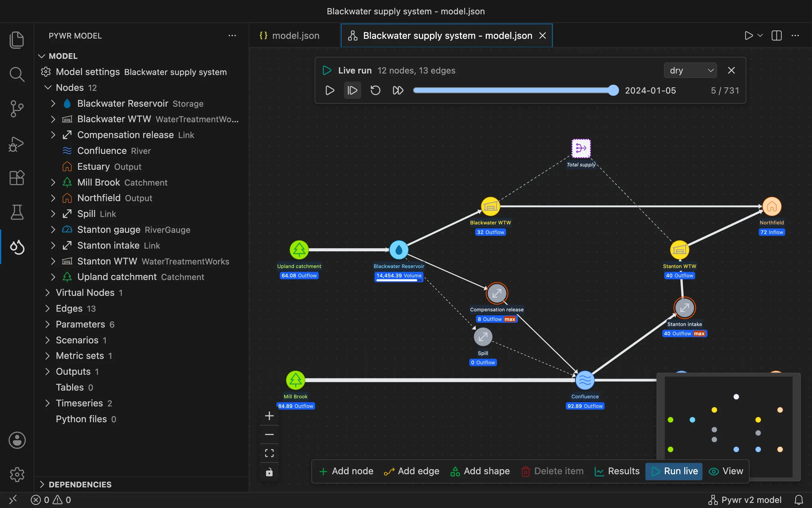This screenshot has width=812, height=508.
Task: Expand the Timeseries 2 group
Action: coord(47,403)
